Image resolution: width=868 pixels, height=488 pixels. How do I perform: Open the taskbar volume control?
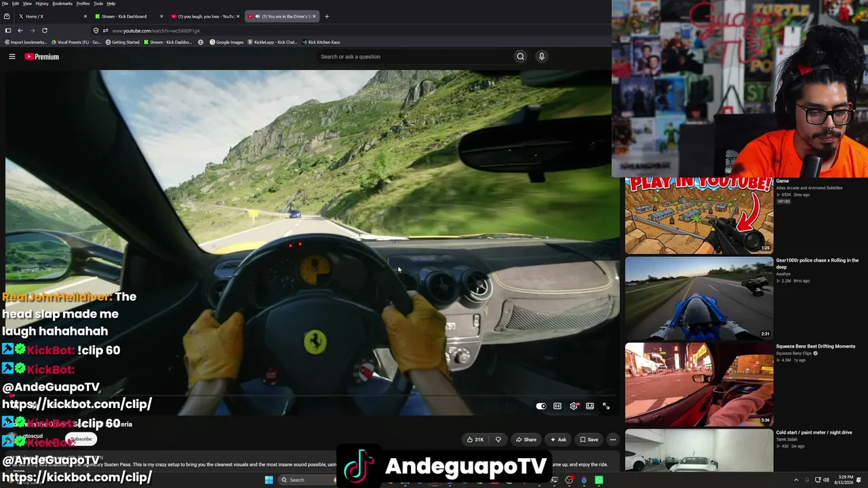coord(826,480)
